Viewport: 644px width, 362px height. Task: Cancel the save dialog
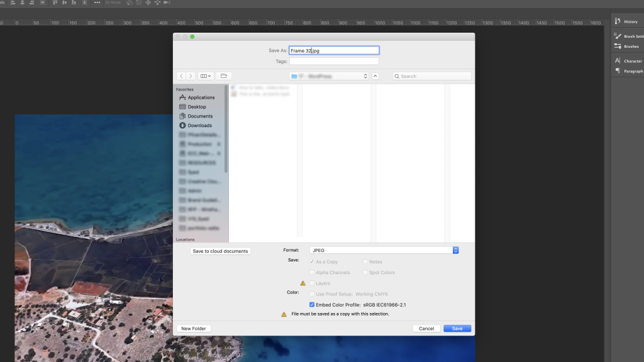[426, 328]
